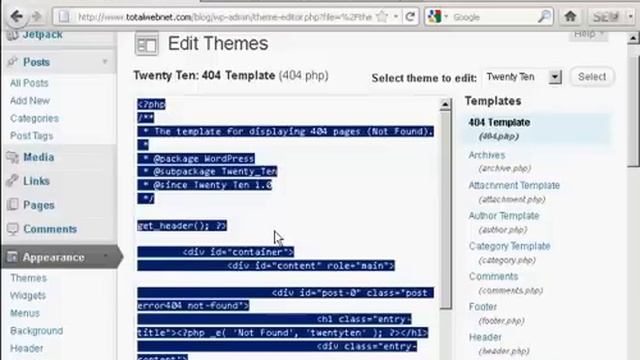Screen dimensions: 640x360
Task: Click the page scrollbar up arrow
Action: [x=633, y=38]
